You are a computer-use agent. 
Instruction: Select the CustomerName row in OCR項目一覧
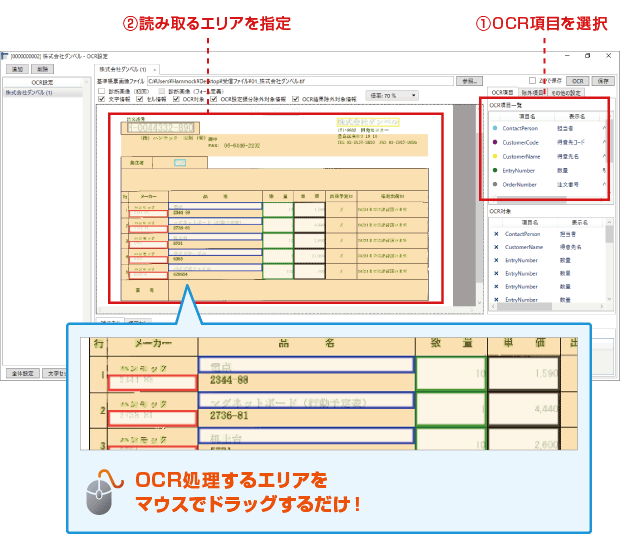548,156
